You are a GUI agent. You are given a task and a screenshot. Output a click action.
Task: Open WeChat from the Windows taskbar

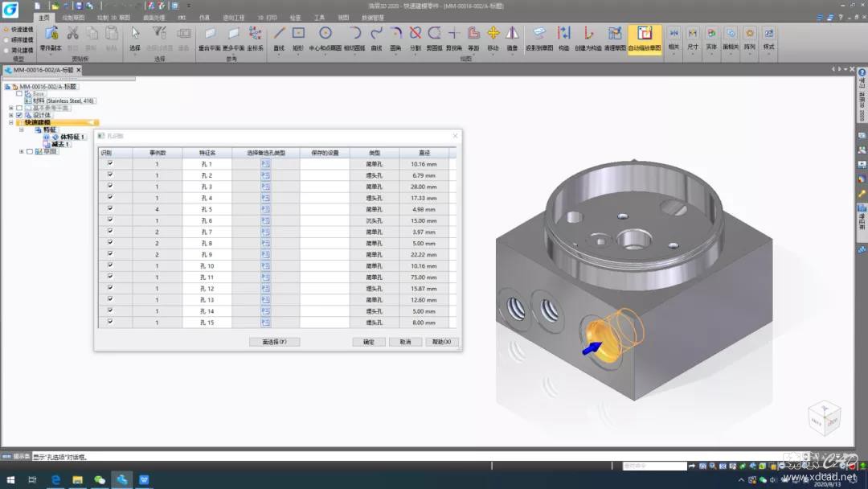(100, 480)
